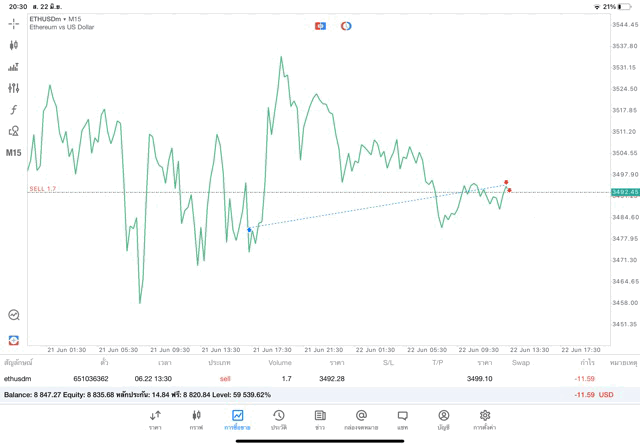Image resolution: width=640 pixels, height=447 pixels.
Task: Open the M15 timeframe selector
Action: click(x=14, y=153)
